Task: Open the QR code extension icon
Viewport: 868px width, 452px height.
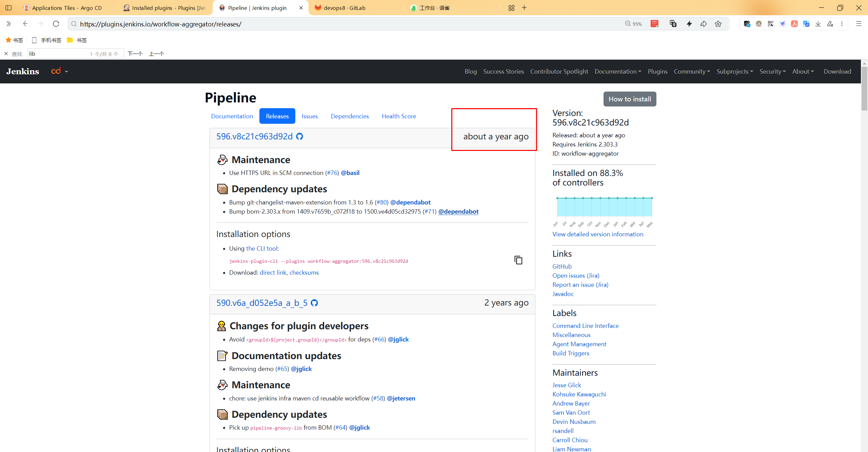Action: 771,24
